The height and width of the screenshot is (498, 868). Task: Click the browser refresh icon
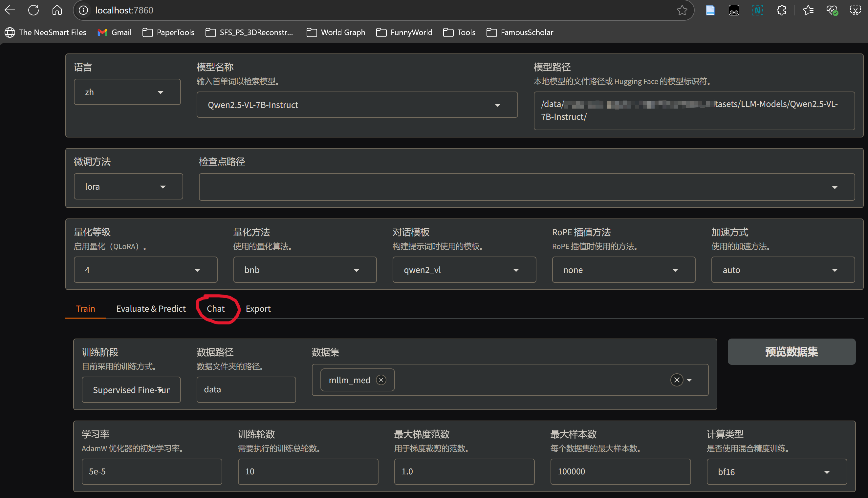pyautogui.click(x=33, y=10)
